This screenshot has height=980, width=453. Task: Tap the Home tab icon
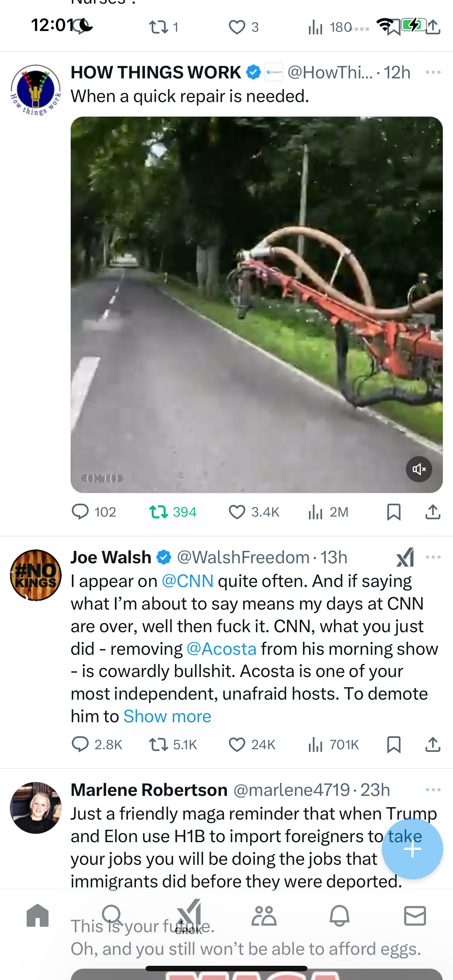38,915
